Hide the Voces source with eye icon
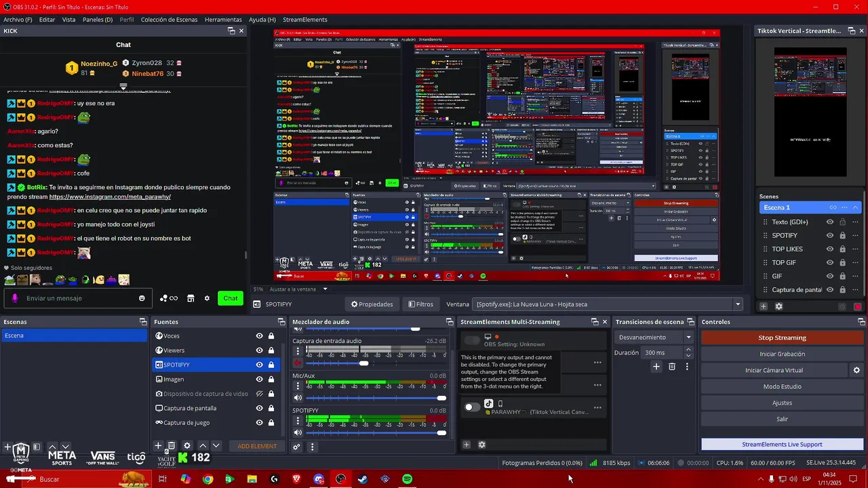 click(259, 336)
